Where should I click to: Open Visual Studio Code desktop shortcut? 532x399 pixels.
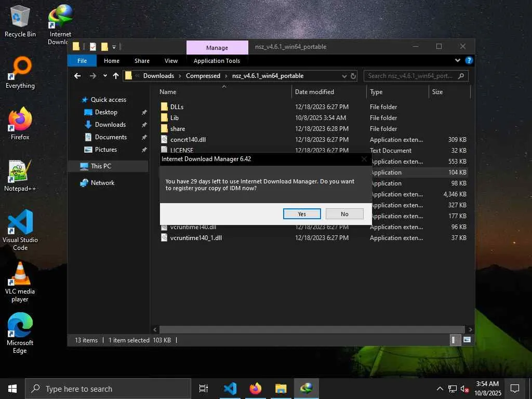[20, 230]
